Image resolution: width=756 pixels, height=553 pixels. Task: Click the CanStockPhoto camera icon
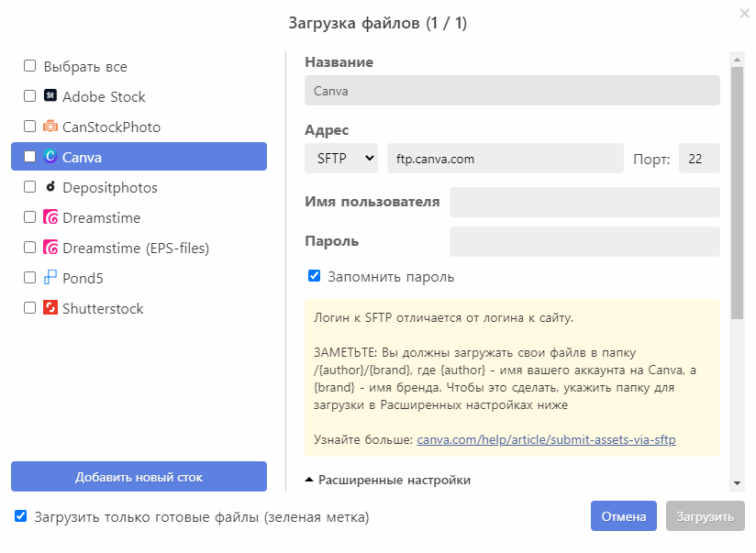pyautogui.click(x=50, y=127)
